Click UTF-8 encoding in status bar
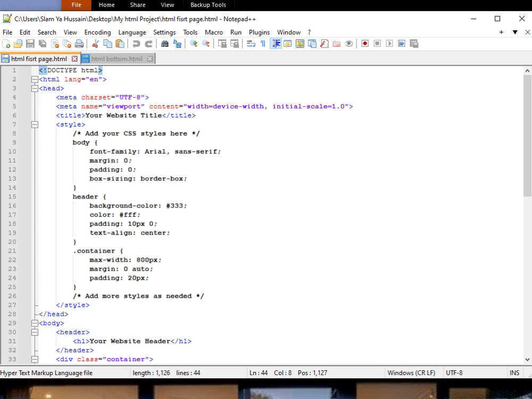The width and height of the screenshot is (532, 399). pos(454,373)
